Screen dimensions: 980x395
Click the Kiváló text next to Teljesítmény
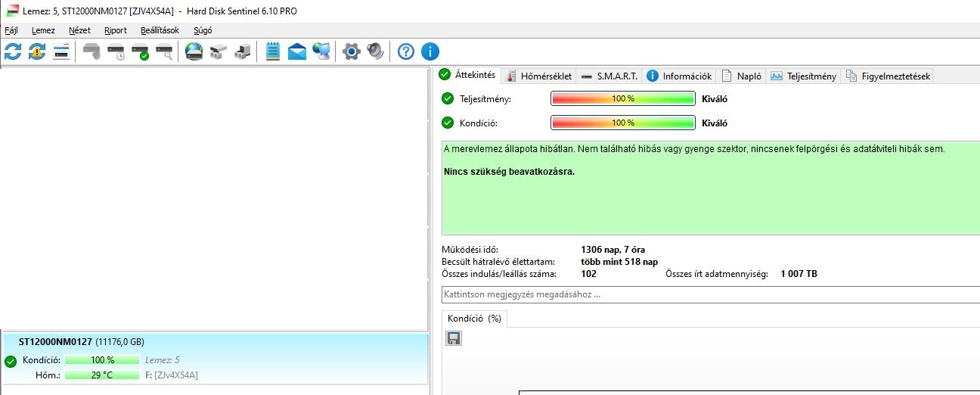(x=715, y=99)
